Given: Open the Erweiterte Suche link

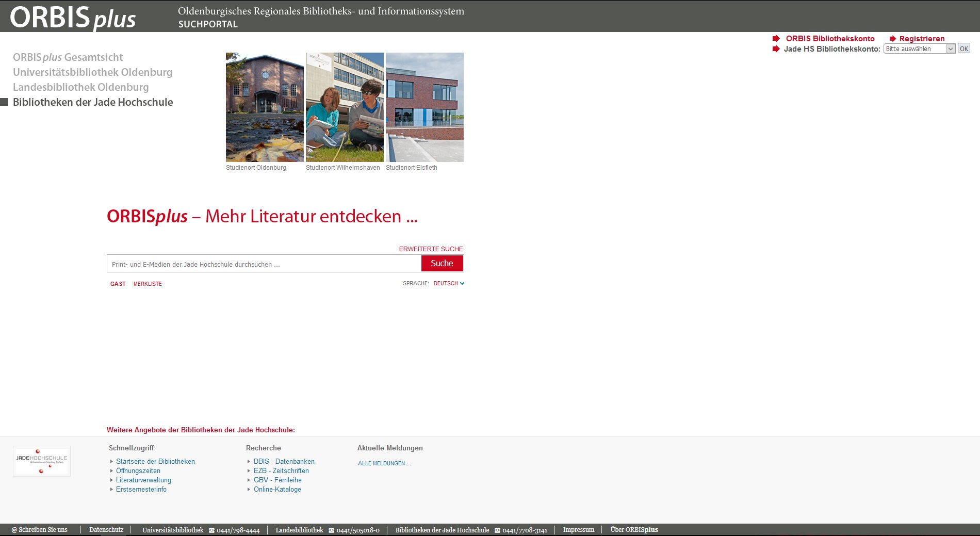Looking at the screenshot, I should click(x=431, y=249).
